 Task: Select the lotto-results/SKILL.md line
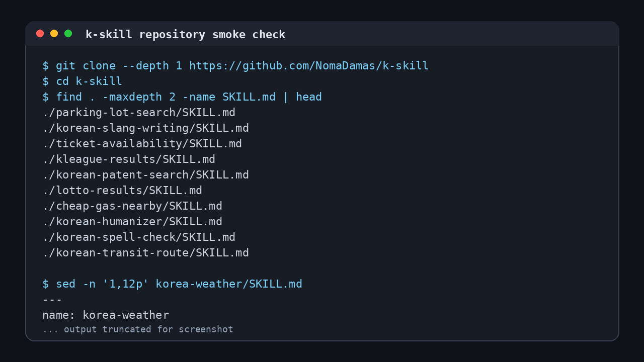(x=122, y=191)
